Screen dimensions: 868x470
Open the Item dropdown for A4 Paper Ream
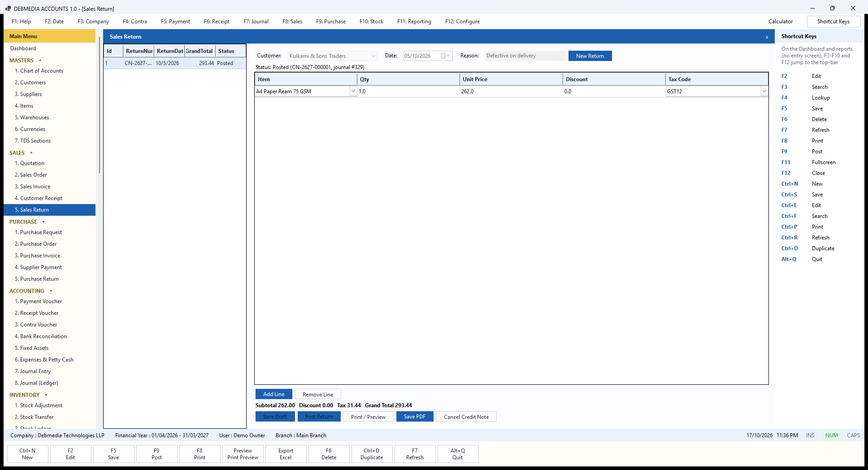tap(353, 91)
